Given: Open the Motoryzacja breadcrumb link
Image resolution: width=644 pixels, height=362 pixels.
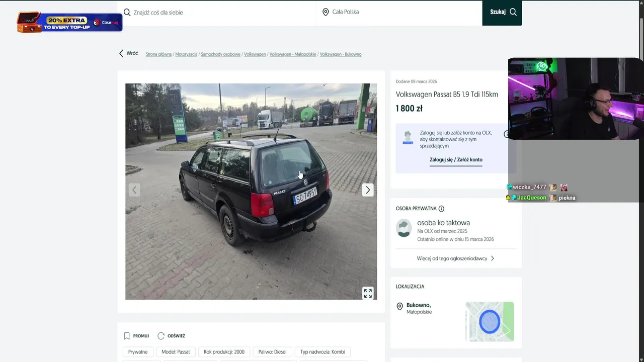Looking at the screenshot, I should [186, 54].
